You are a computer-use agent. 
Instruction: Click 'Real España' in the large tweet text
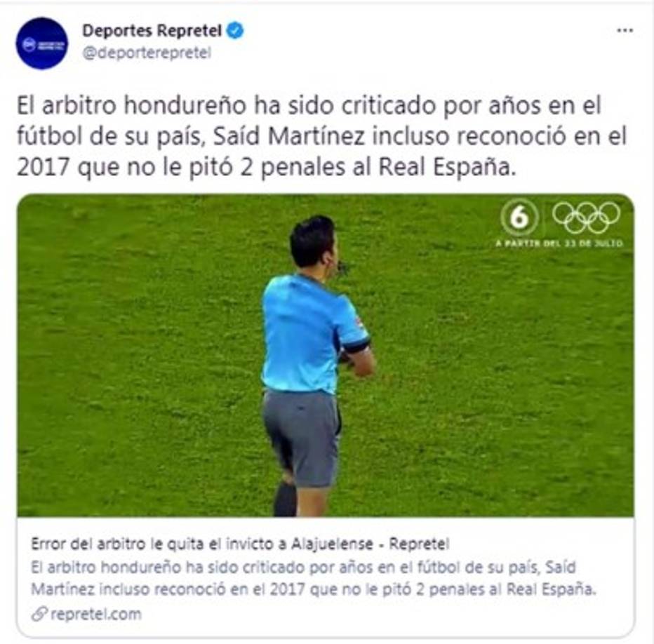(447, 167)
